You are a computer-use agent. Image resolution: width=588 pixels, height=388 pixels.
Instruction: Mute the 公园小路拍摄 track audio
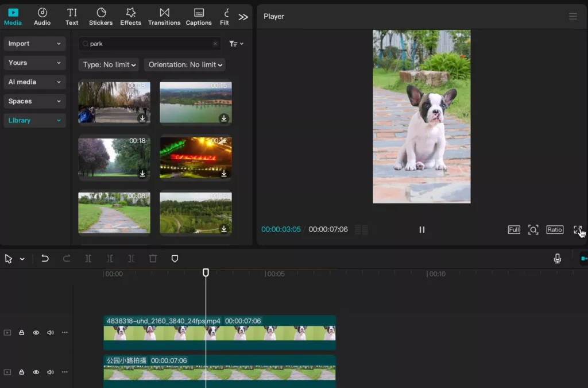(51, 372)
